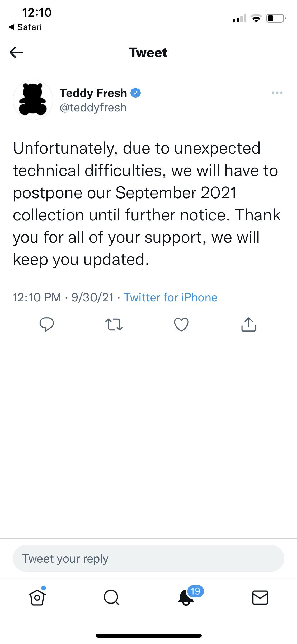Viewport: 297px width, 644px height.
Task: Like the tweet with heart icon
Action: click(x=181, y=324)
